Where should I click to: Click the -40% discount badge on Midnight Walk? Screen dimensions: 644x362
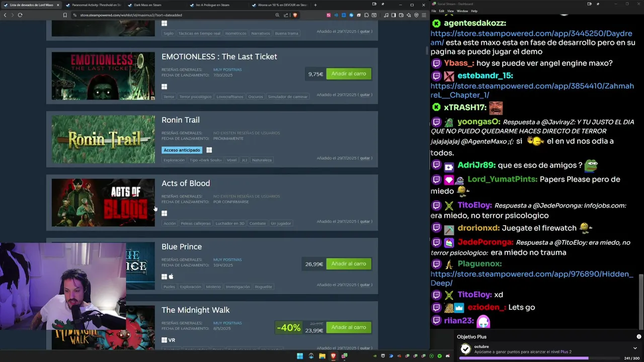[x=289, y=328]
